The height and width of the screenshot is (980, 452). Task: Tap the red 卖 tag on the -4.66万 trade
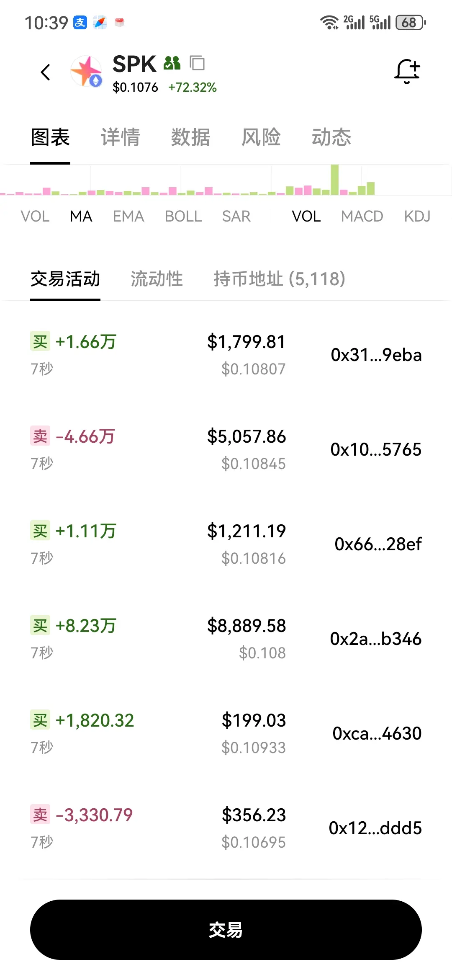point(40,436)
